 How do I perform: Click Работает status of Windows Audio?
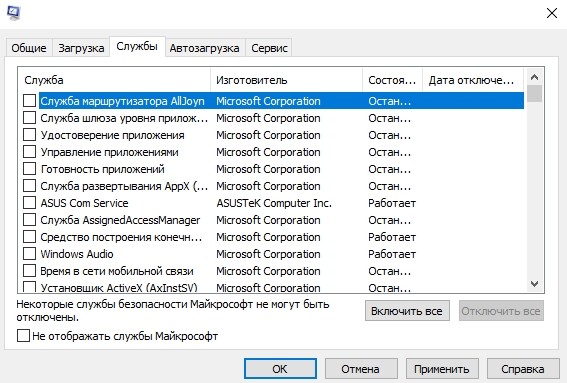(x=392, y=254)
